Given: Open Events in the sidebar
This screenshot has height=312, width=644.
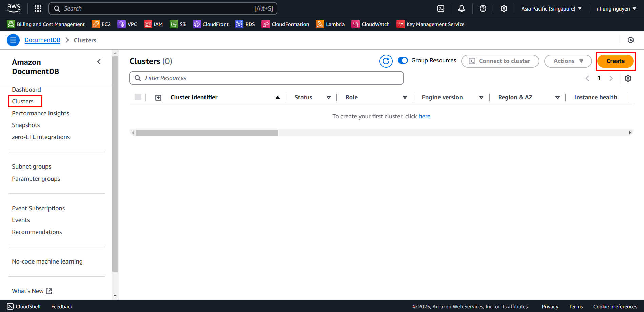Looking at the screenshot, I should (x=21, y=220).
